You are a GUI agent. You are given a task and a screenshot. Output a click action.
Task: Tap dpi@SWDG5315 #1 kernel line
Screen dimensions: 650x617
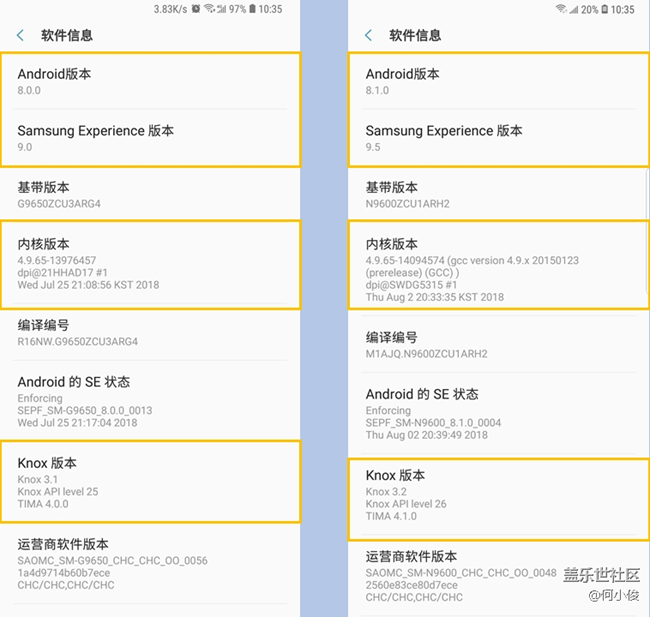tap(412, 285)
